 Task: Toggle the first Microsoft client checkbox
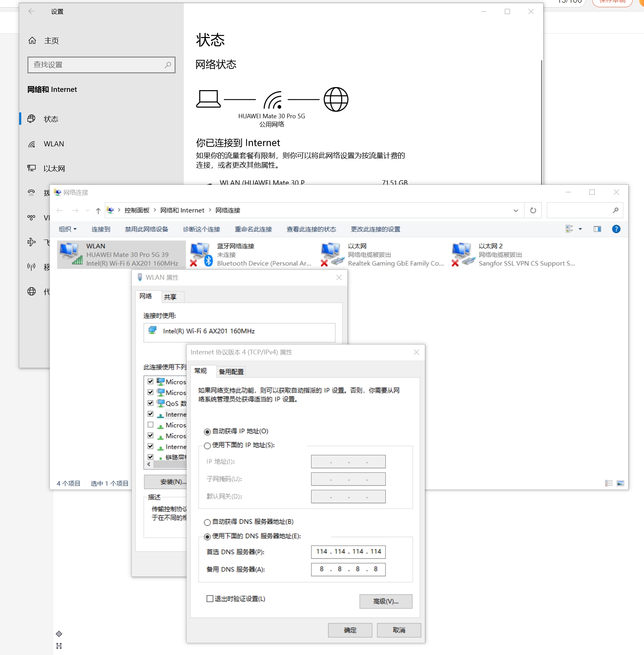pyautogui.click(x=150, y=381)
